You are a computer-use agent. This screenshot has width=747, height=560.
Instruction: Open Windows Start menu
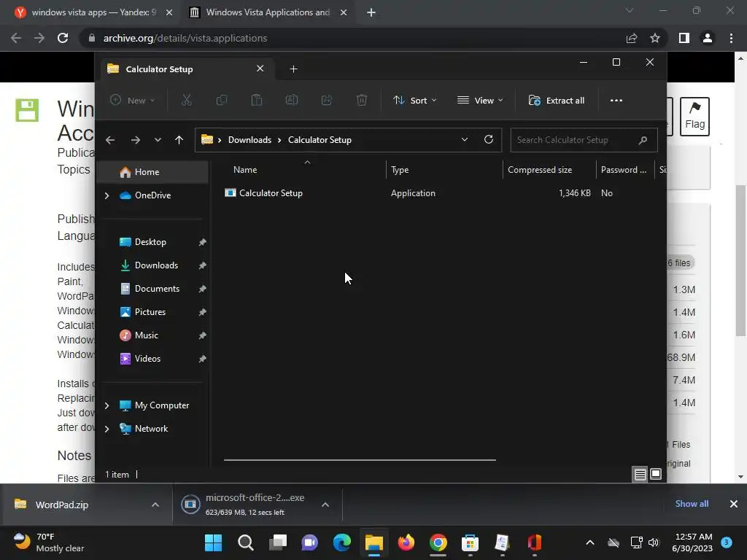coord(214,542)
